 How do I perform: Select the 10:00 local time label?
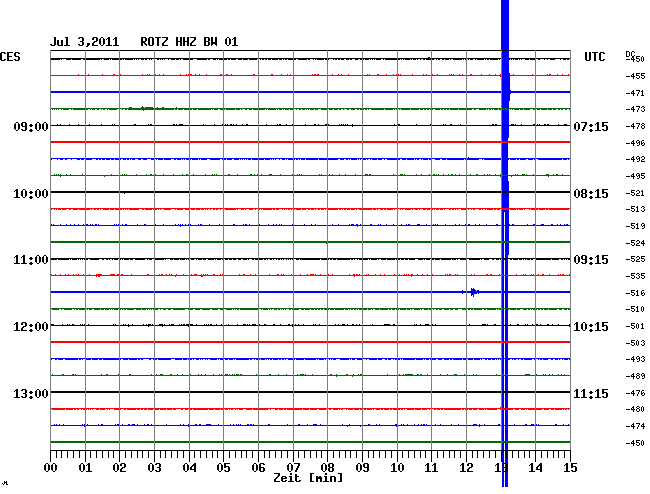pyautogui.click(x=31, y=194)
